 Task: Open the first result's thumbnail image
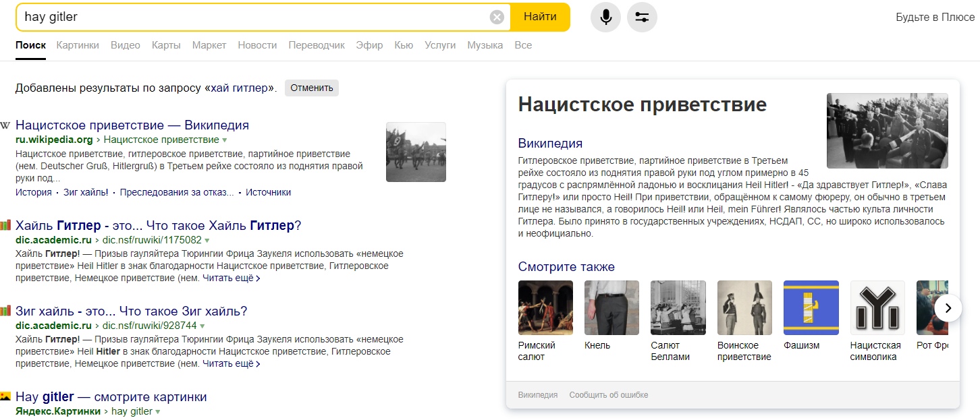click(x=416, y=152)
